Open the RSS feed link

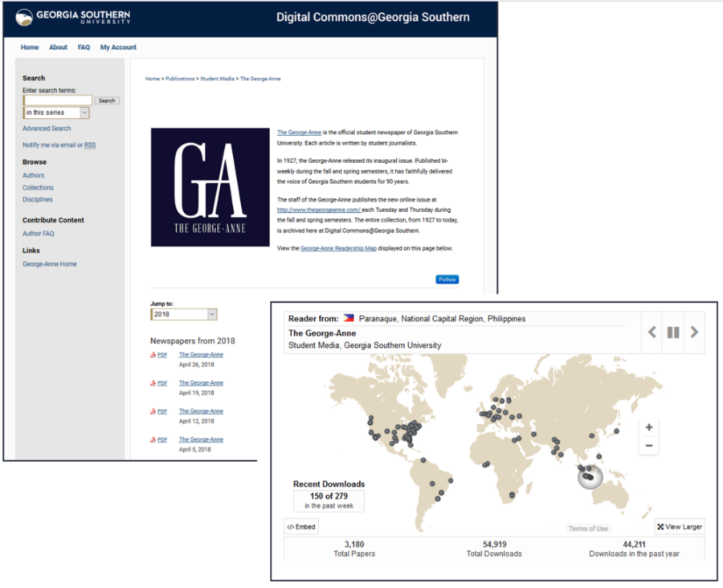tap(90, 145)
